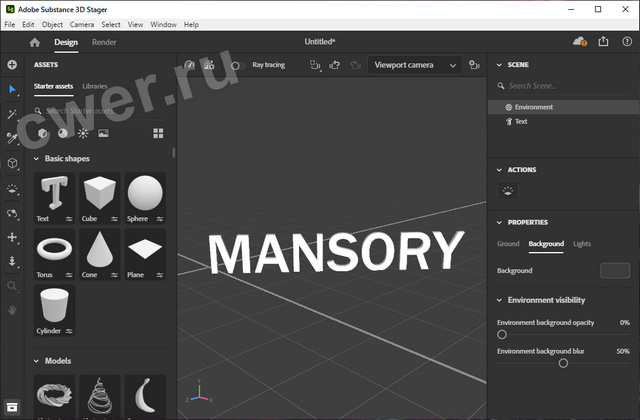
Task: Click Environment background opacity slider handle
Action: (502, 335)
